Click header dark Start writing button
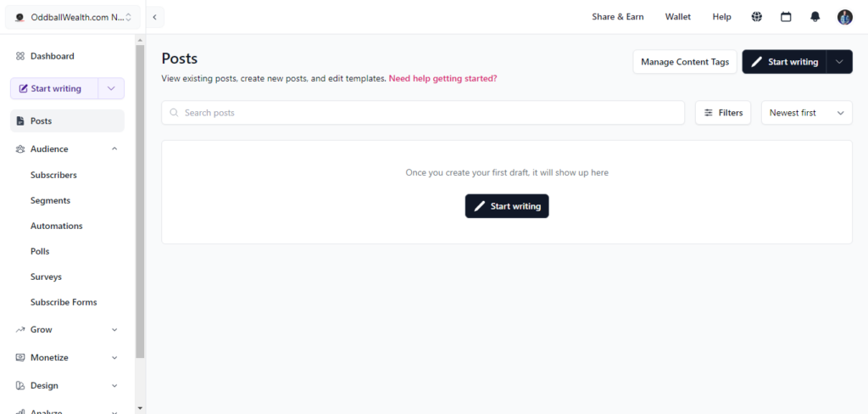The height and width of the screenshot is (414, 868). coord(784,62)
